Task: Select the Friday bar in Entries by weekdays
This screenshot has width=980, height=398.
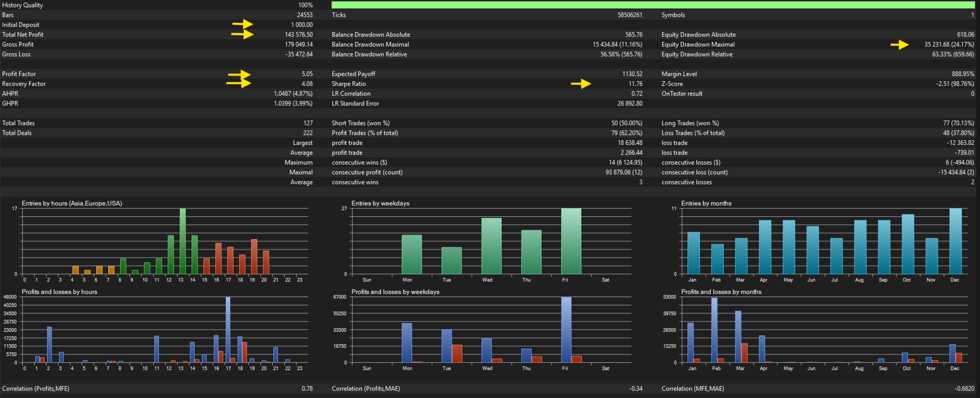Action: click(571, 241)
